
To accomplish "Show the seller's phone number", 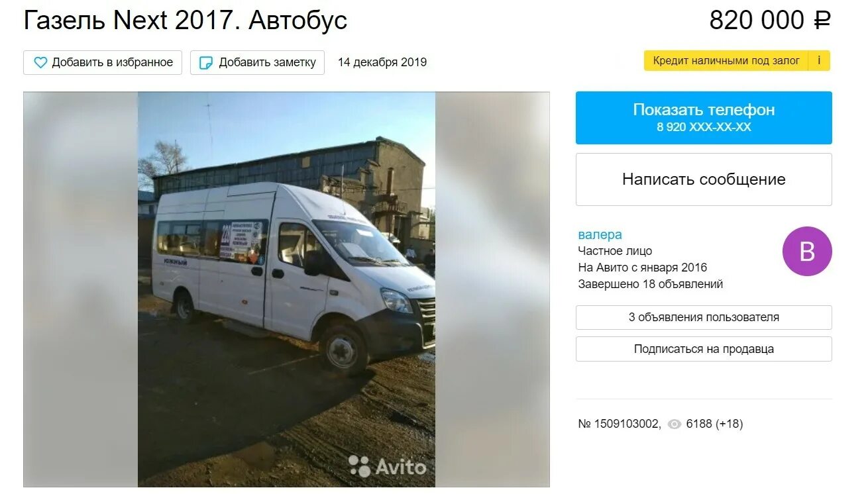I will pos(704,118).
